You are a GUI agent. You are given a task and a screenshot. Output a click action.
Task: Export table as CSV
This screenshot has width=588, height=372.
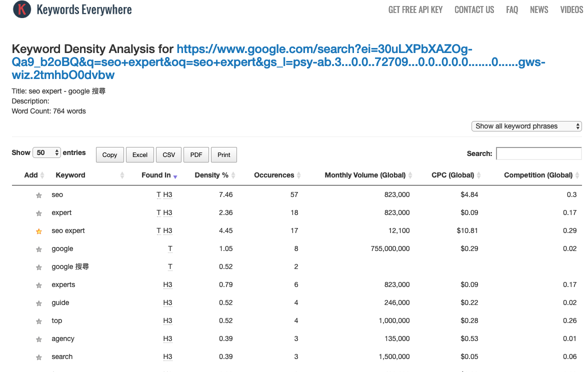point(169,155)
